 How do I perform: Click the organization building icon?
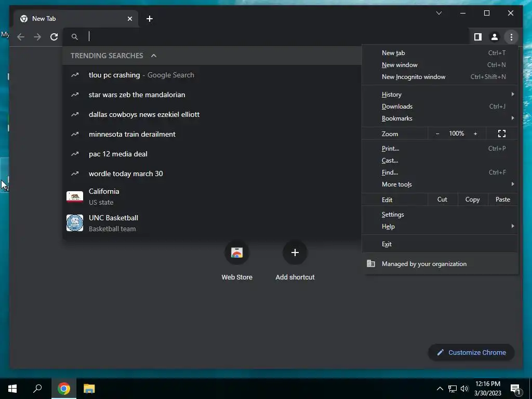(371, 263)
